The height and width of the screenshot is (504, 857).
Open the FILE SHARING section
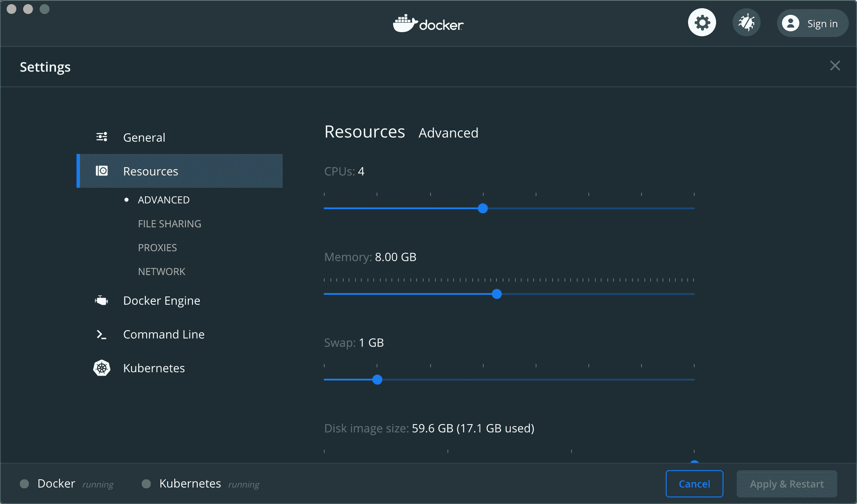tap(169, 224)
